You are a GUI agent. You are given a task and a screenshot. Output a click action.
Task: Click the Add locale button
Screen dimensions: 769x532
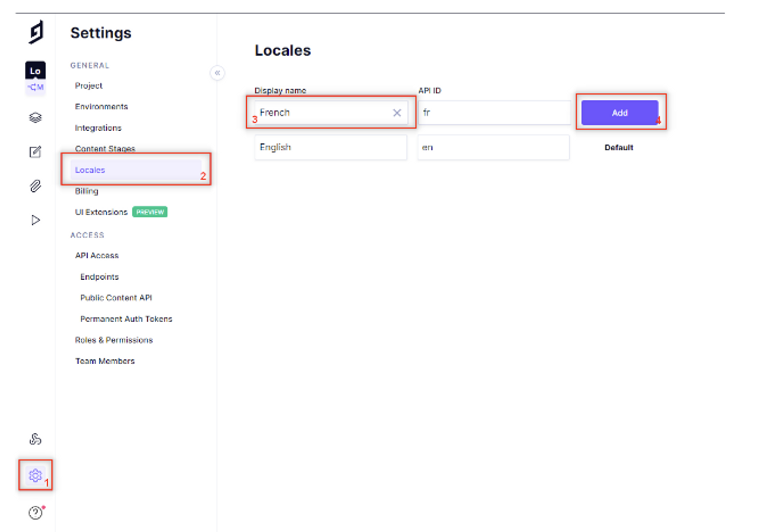[620, 113]
